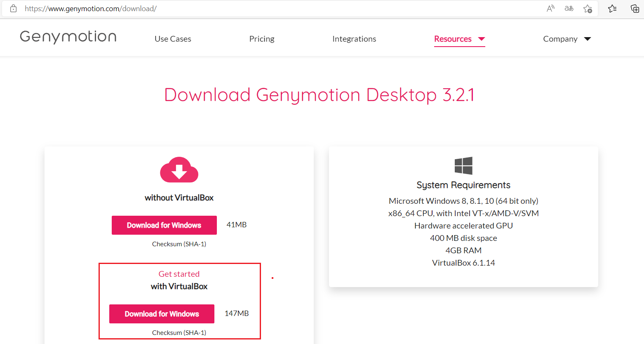Open the Use Cases menu item
The width and height of the screenshot is (644, 344).
click(x=173, y=39)
